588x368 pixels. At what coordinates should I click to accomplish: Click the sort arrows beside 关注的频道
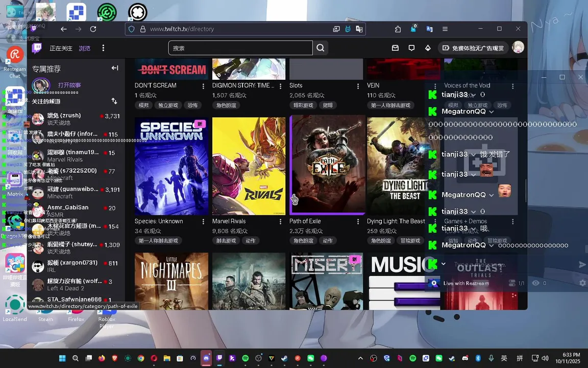pyautogui.click(x=114, y=101)
